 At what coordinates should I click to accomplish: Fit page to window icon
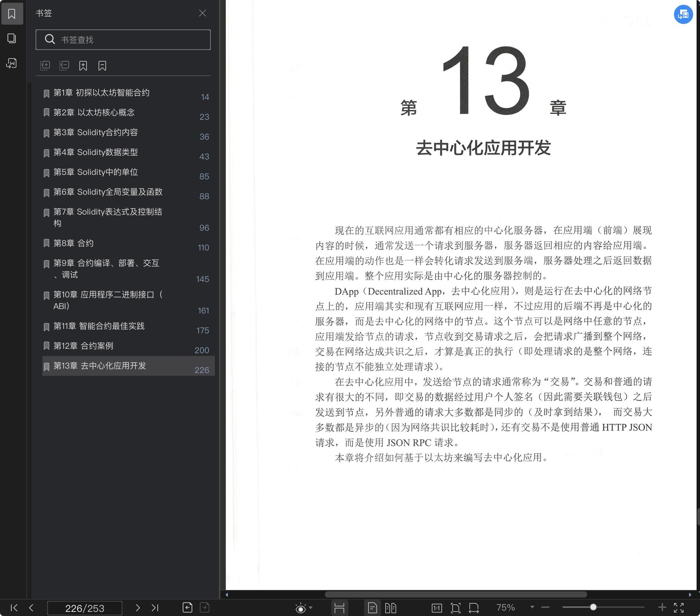(x=455, y=608)
